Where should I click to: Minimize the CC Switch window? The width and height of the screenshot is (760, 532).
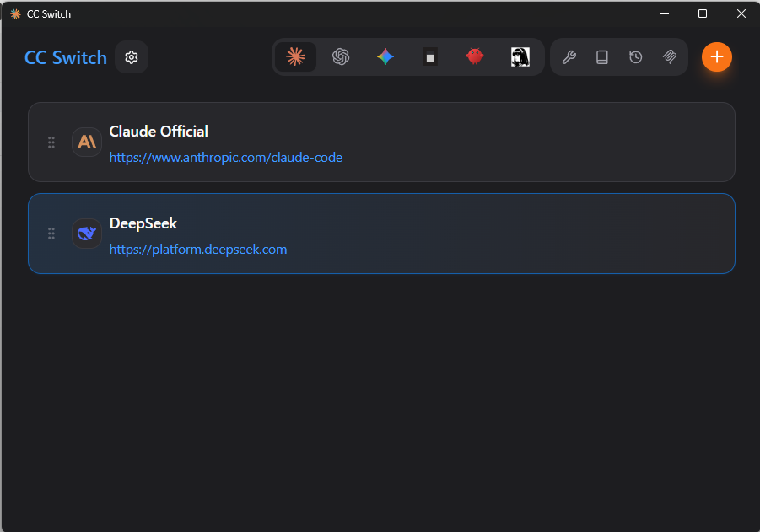tap(665, 14)
